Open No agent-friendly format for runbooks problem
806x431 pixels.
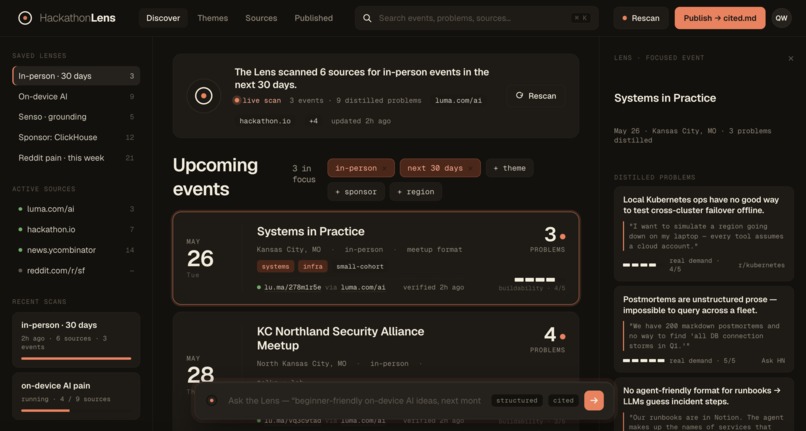coord(704,406)
